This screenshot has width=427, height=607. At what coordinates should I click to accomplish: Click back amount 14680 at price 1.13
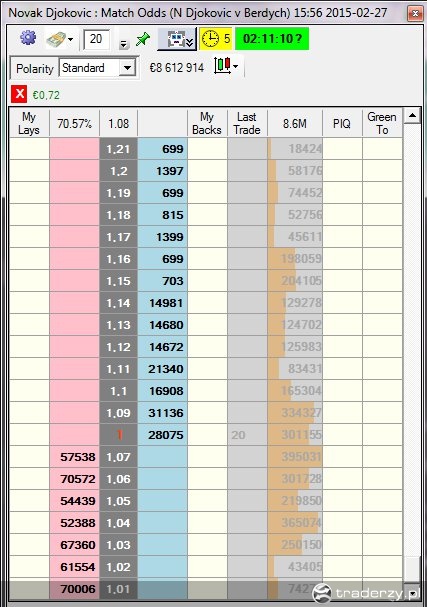[x=163, y=325]
